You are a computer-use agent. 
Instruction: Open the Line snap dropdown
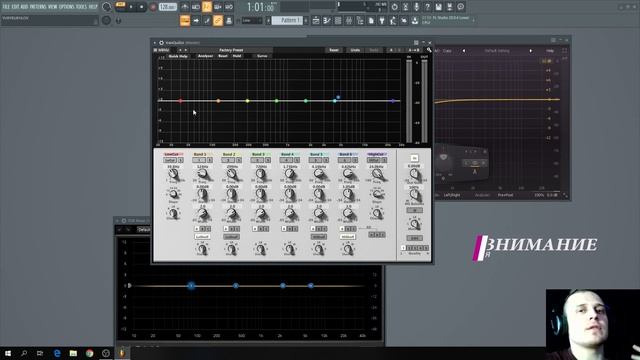point(252,20)
